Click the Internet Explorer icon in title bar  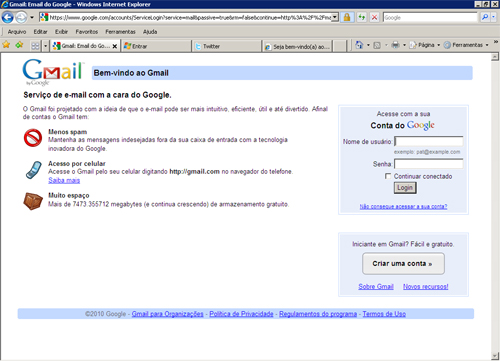click(x=4, y=4)
